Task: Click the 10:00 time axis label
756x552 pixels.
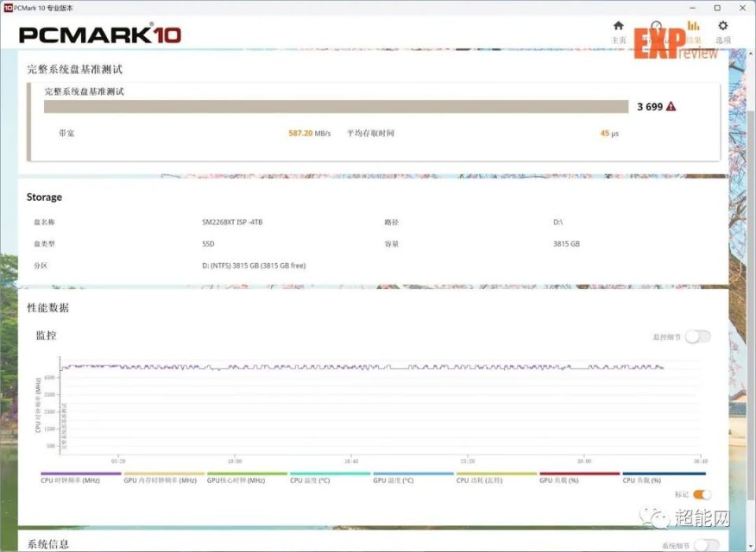Action: click(235, 461)
